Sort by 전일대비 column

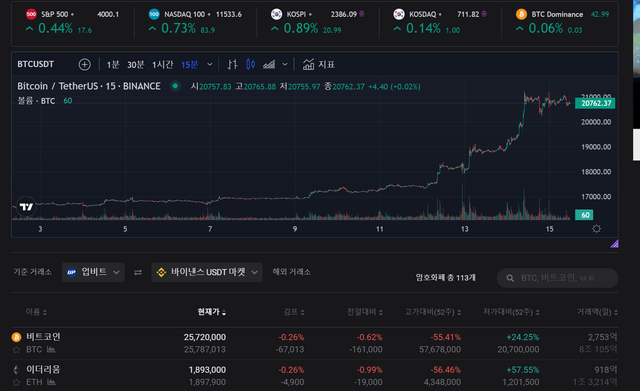point(365,312)
